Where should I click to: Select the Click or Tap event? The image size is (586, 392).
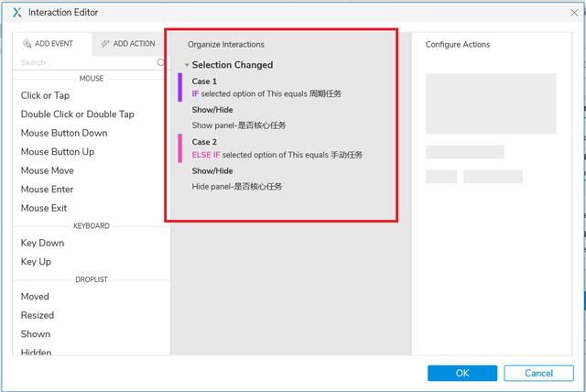45,95
